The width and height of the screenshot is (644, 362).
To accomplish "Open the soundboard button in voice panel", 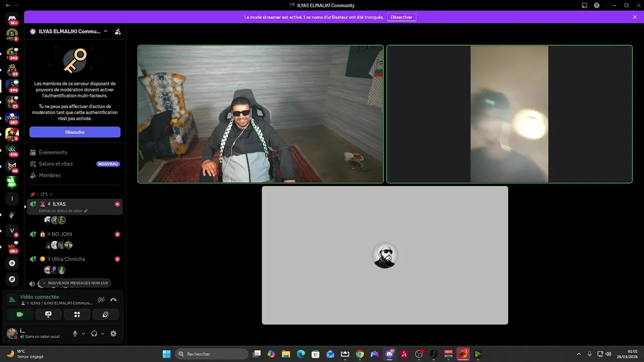I will click(x=106, y=314).
